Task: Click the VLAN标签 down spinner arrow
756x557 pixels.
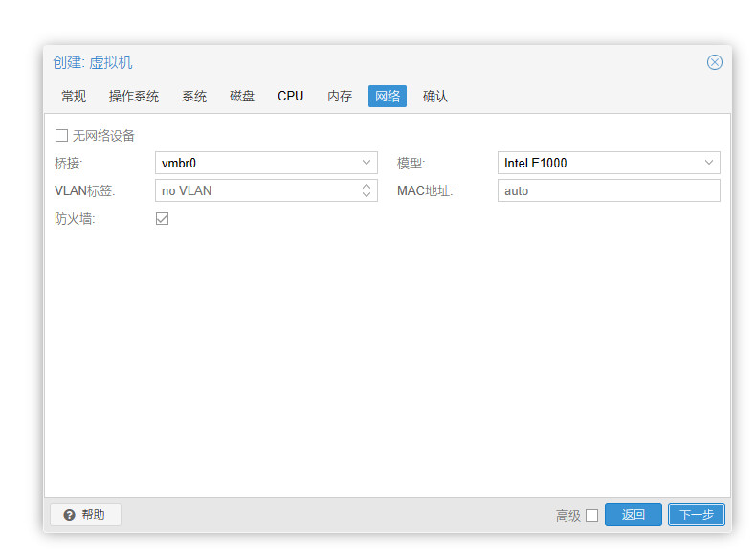Action: pos(367,195)
